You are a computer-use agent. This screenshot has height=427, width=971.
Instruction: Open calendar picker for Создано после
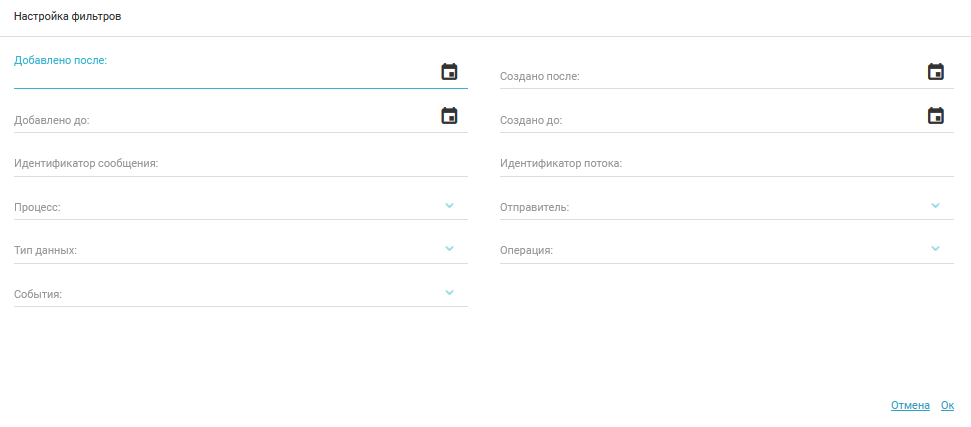coord(935,71)
